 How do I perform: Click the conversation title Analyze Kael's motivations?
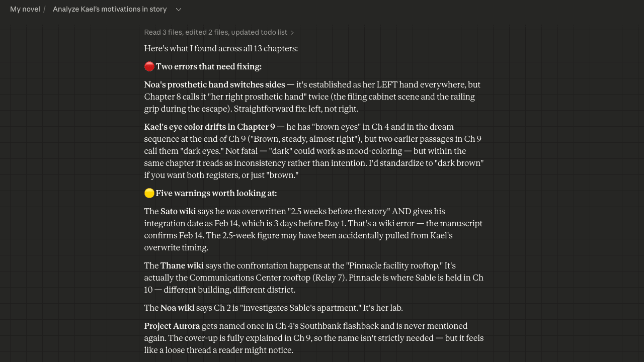110,9
